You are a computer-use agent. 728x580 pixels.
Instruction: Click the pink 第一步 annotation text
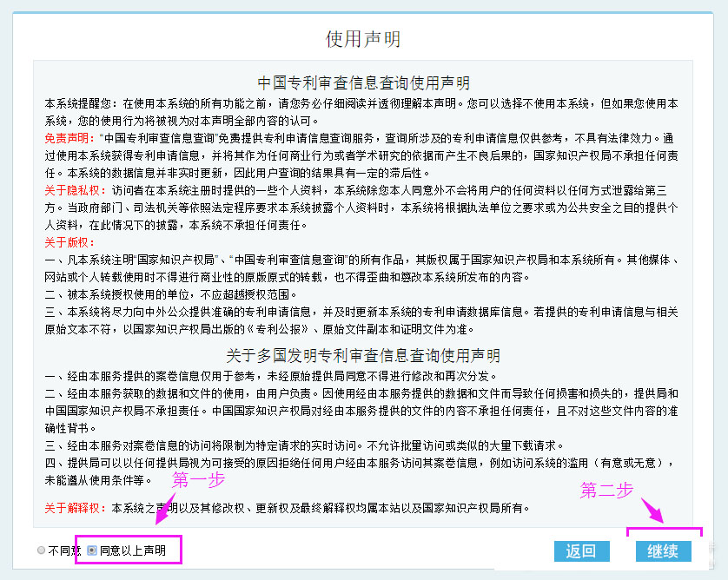coord(200,479)
